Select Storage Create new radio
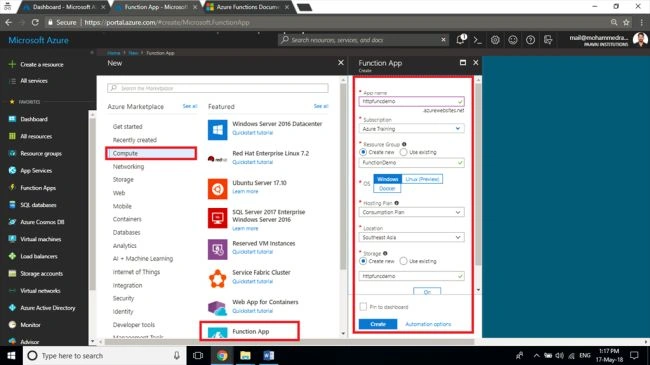650x365 pixels. point(363,261)
